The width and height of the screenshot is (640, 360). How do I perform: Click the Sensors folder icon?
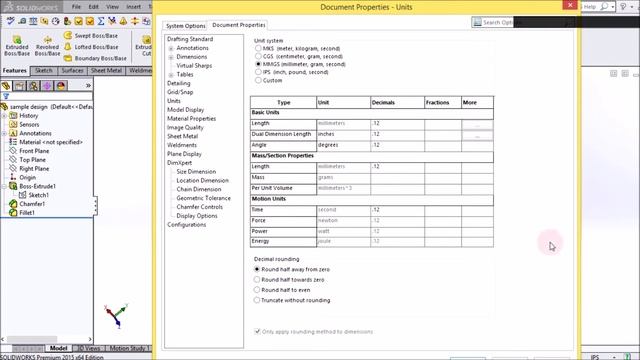(13, 124)
